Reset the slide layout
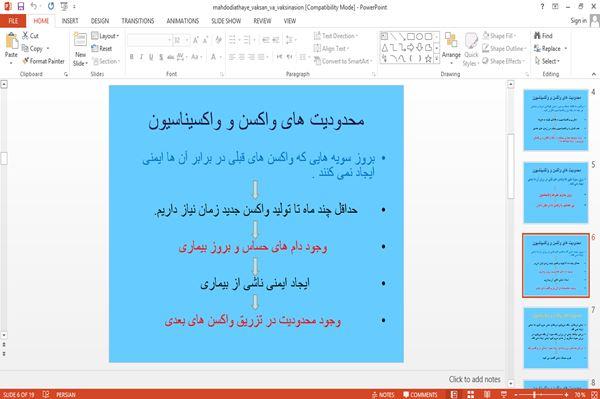This screenshot has width=600, height=399. tap(102, 49)
